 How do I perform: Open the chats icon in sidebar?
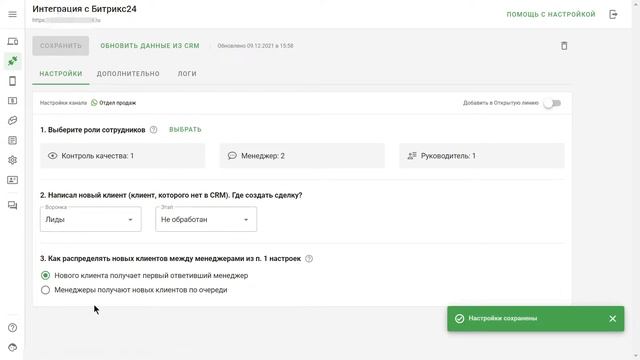pyautogui.click(x=13, y=205)
